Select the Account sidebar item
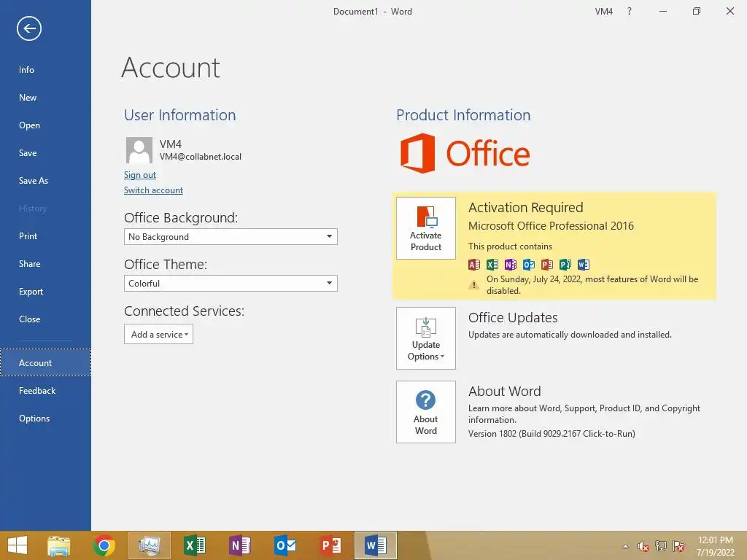The height and width of the screenshot is (560, 747). 45,363
